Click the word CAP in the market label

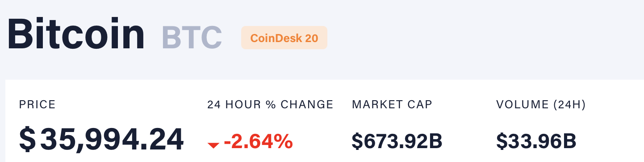pos(419,105)
